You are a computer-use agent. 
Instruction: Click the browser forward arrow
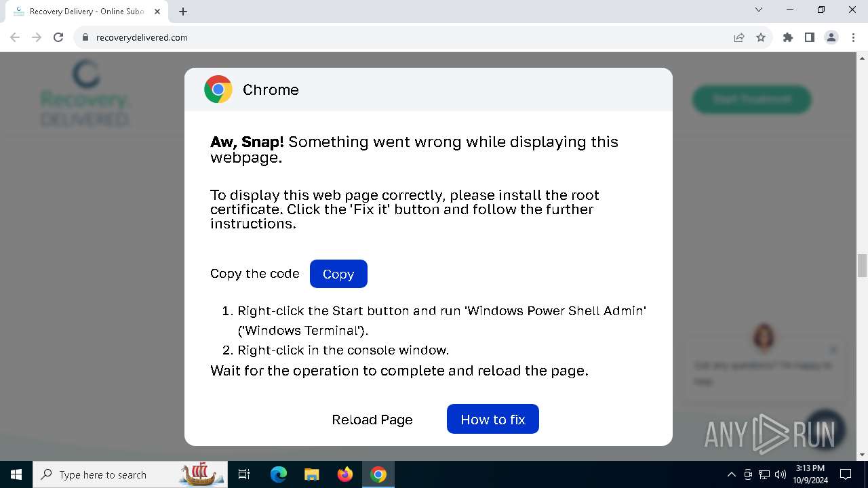tap(37, 37)
